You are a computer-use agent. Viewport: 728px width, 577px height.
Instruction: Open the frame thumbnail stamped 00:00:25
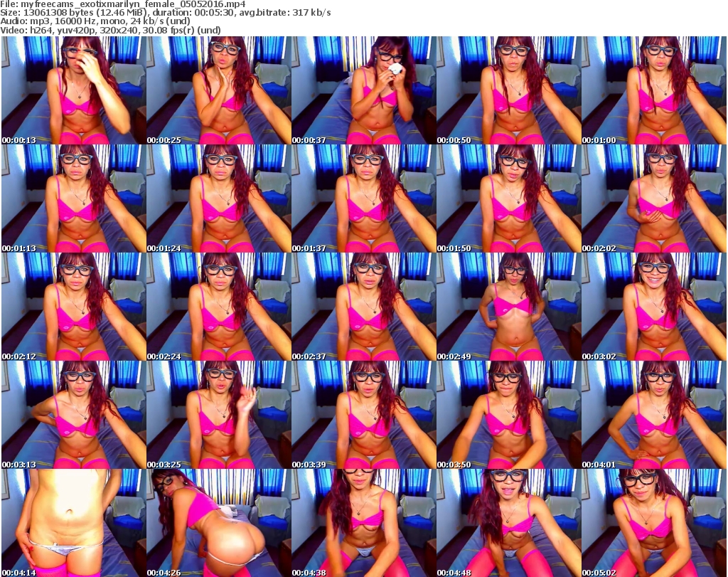(x=219, y=90)
